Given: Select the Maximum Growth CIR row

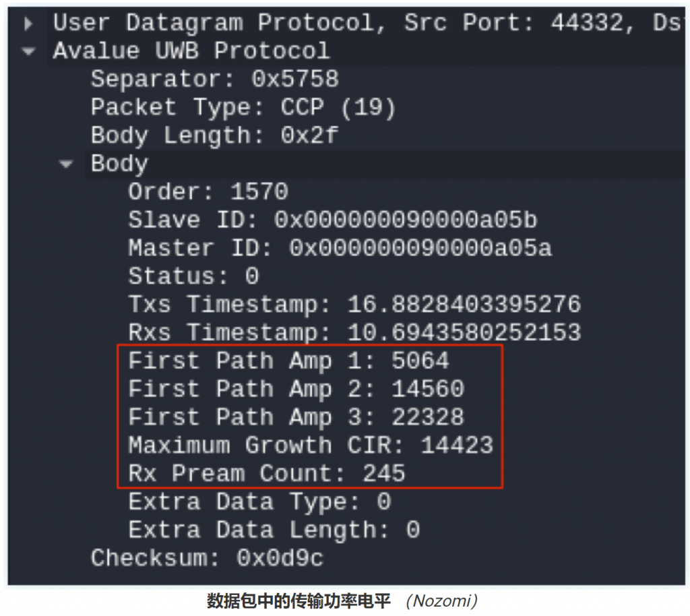Looking at the screenshot, I should (x=311, y=445).
